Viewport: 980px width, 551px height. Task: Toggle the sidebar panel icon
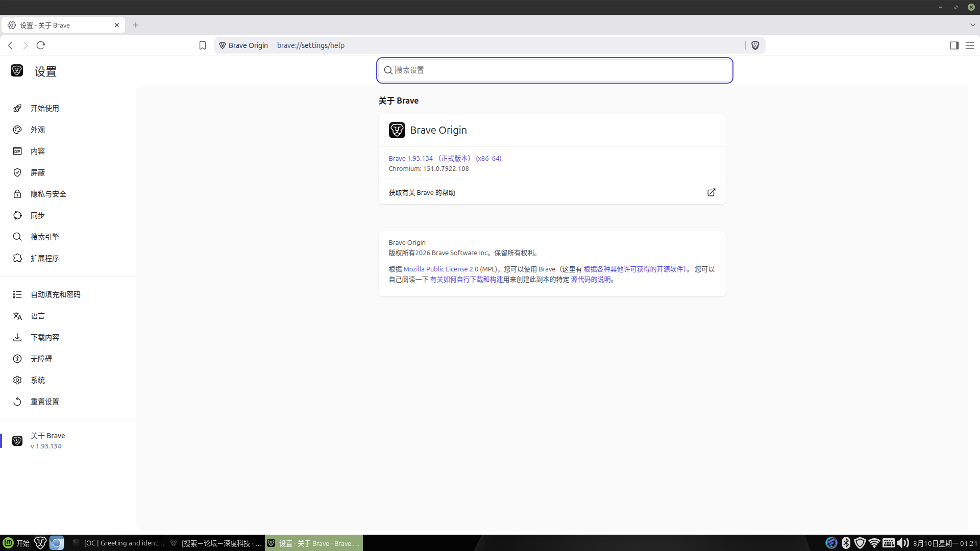954,45
